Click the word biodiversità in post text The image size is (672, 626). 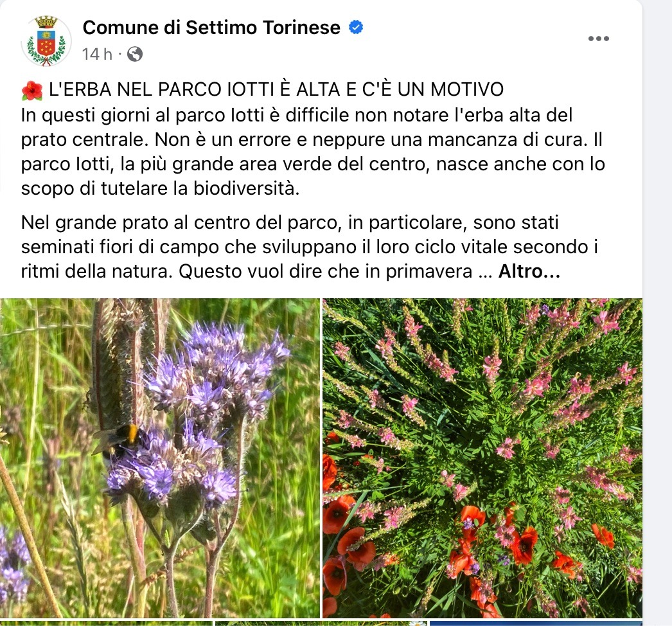coord(246,189)
